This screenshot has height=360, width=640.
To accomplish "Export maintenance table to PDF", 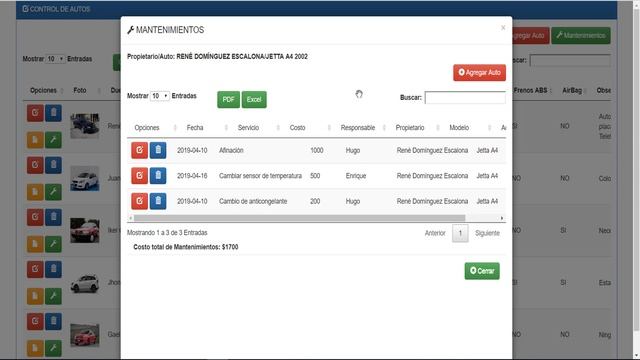I will tap(228, 100).
